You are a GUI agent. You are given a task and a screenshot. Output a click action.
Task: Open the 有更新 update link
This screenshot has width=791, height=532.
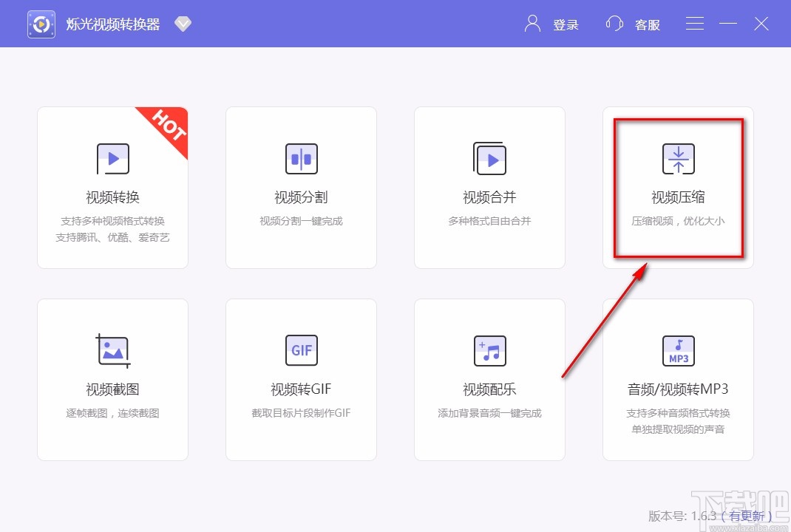click(x=747, y=516)
